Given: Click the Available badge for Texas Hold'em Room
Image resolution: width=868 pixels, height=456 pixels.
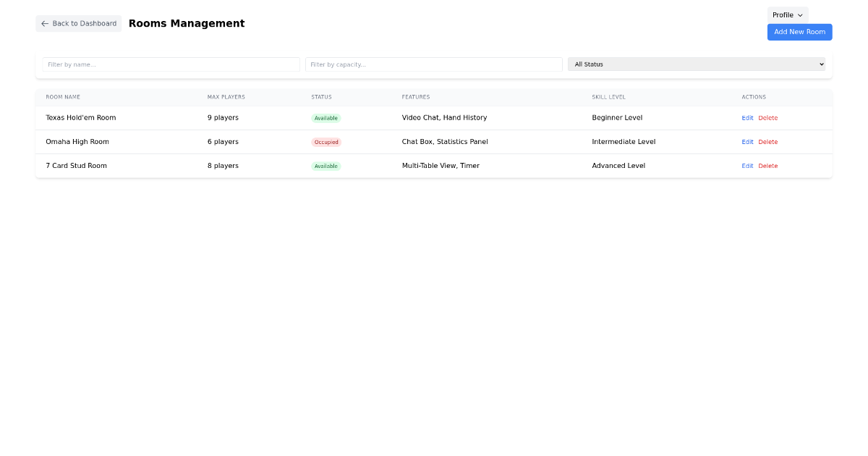Looking at the screenshot, I should pos(326,117).
